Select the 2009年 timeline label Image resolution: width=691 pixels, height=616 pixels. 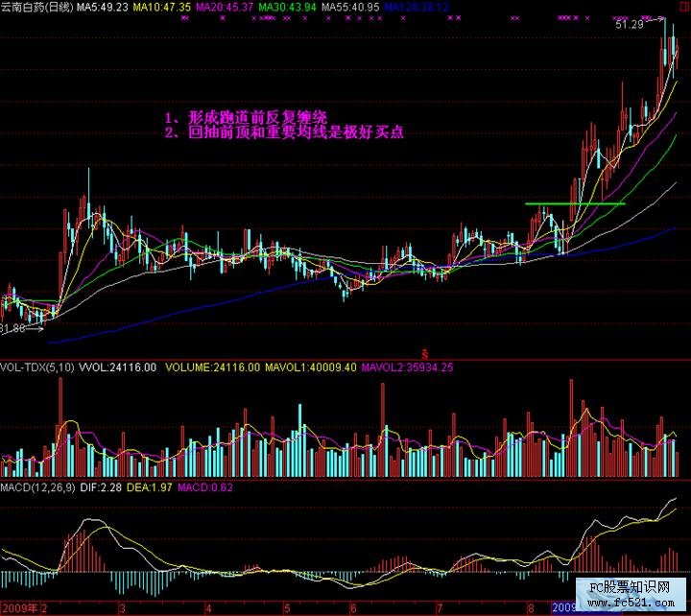point(21,608)
